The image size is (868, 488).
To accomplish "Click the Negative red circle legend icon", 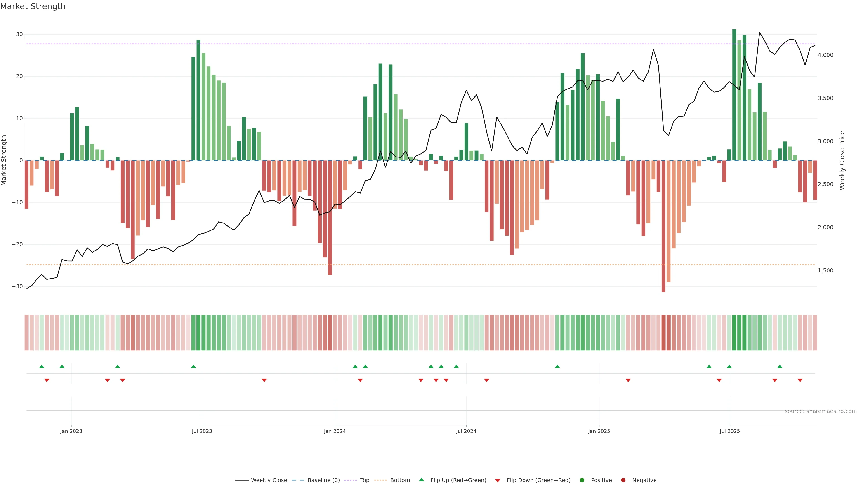I will click(x=623, y=480).
